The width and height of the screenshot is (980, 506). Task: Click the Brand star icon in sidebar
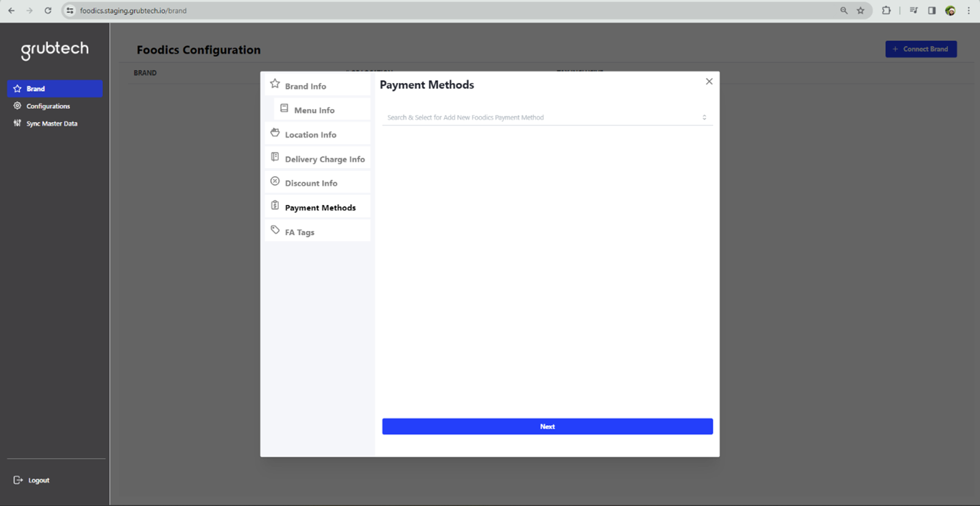(x=18, y=88)
